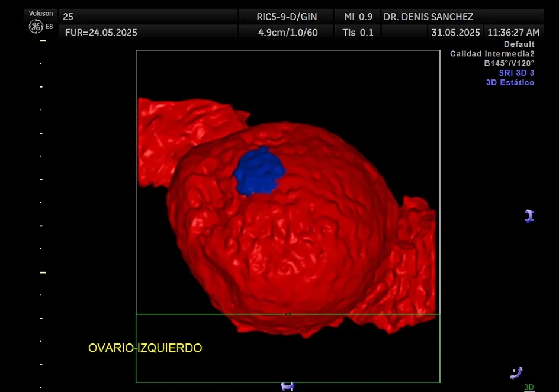
Task: Open the Default preset selector
Action: coord(519,44)
